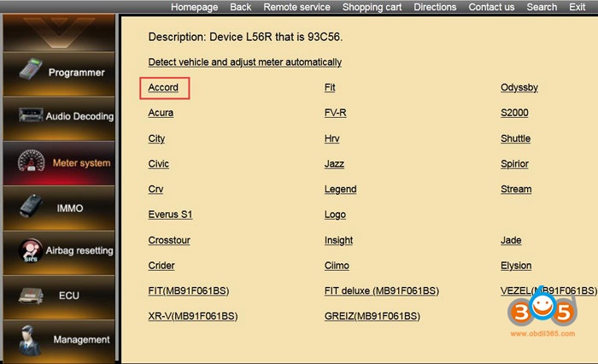Select the Elysion model link
The image size is (598, 364).
point(516,266)
